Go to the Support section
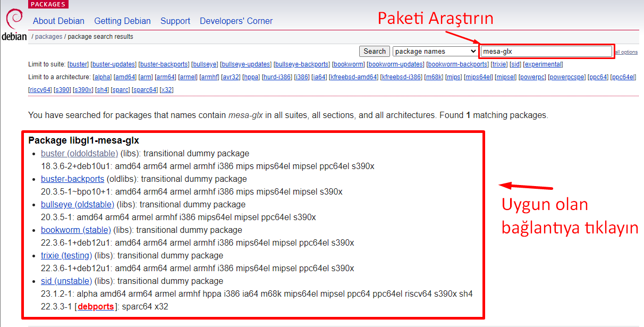Image resolution: width=644 pixels, height=327 pixels. (175, 21)
